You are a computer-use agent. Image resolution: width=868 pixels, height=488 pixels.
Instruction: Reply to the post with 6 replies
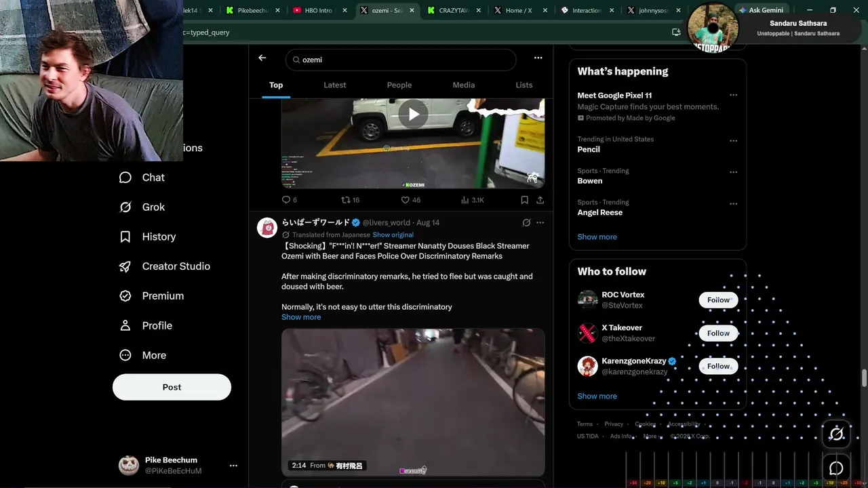(x=290, y=200)
